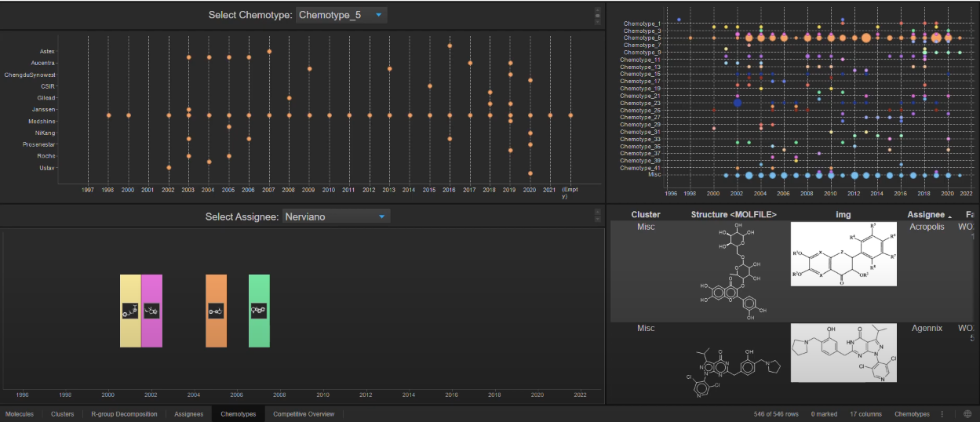Viewport: 980px width, 422px height.
Task: Click molecule thumbnail inside the pink bar
Action: (x=152, y=311)
